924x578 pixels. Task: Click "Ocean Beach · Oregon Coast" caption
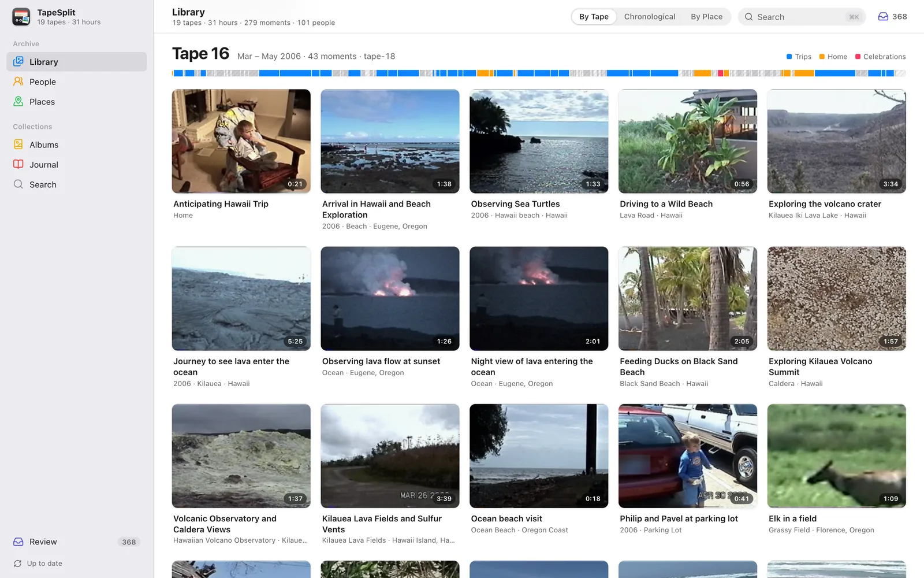click(x=519, y=530)
